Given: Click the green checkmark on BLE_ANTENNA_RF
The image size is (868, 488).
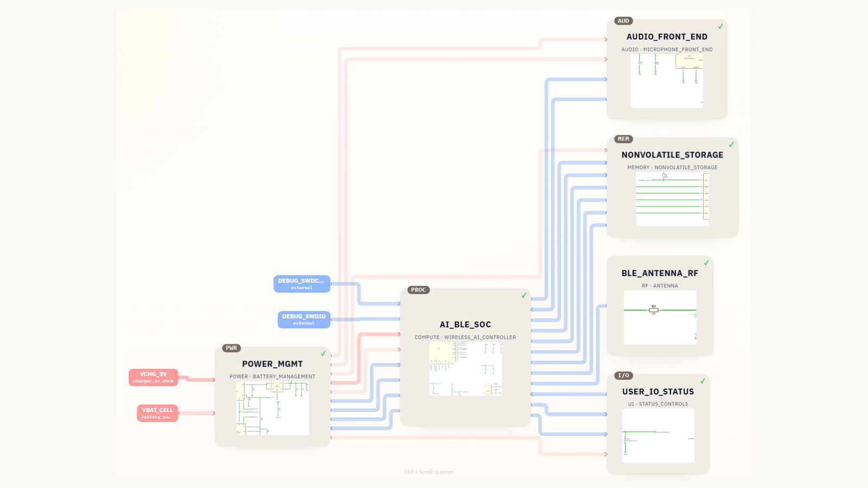Looking at the screenshot, I should point(706,263).
